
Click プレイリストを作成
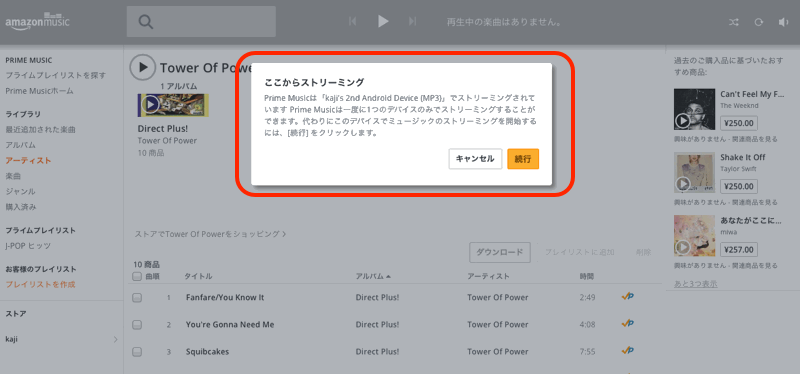tap(40, 284)
